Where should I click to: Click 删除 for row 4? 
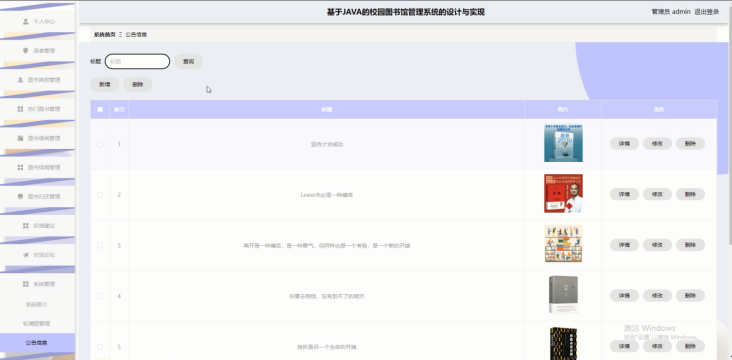pyautogui.click(x=690, y=296)
